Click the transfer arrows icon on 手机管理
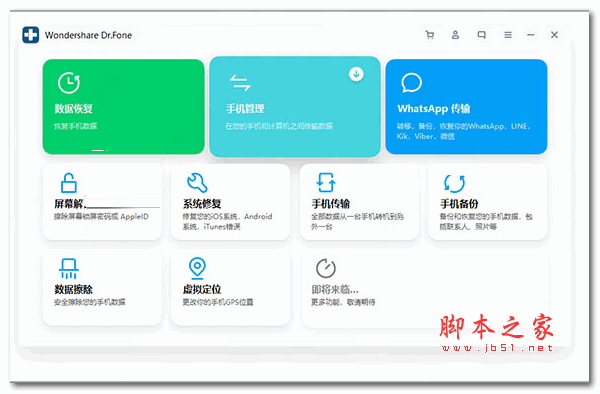Image resolution: width=600 pixels, height=394 pixels. point(240,83)
